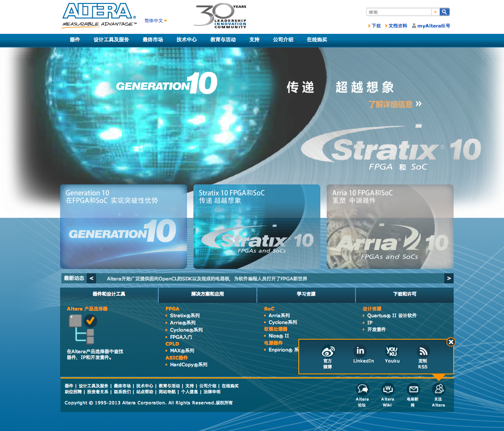Screen dimensions: 504x431
Task: Select the 解决方案和应用 tab
Action: 208,294
